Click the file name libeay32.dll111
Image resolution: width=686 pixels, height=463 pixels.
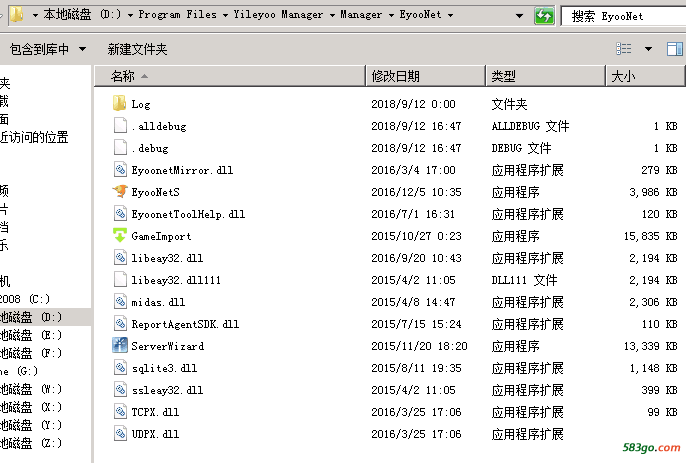point(176,280)
